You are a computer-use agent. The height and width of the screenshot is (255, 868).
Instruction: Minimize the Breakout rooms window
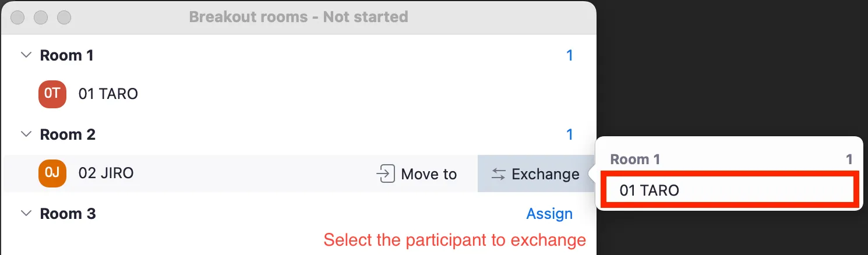(40, 17)
